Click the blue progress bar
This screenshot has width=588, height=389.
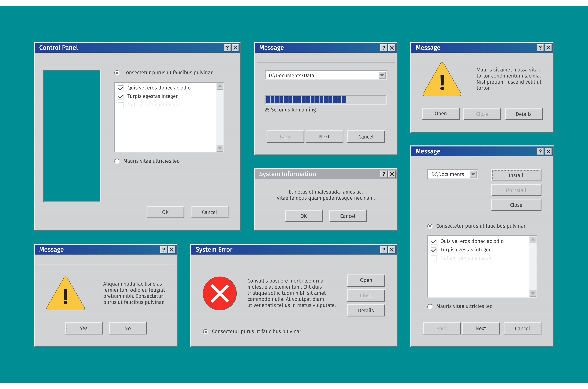tap(305, 100)
